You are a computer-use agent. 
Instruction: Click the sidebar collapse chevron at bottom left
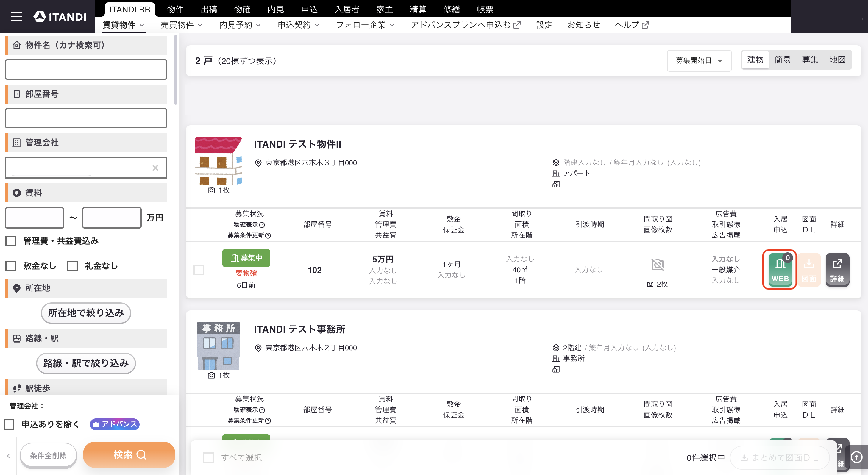[8, 456]
